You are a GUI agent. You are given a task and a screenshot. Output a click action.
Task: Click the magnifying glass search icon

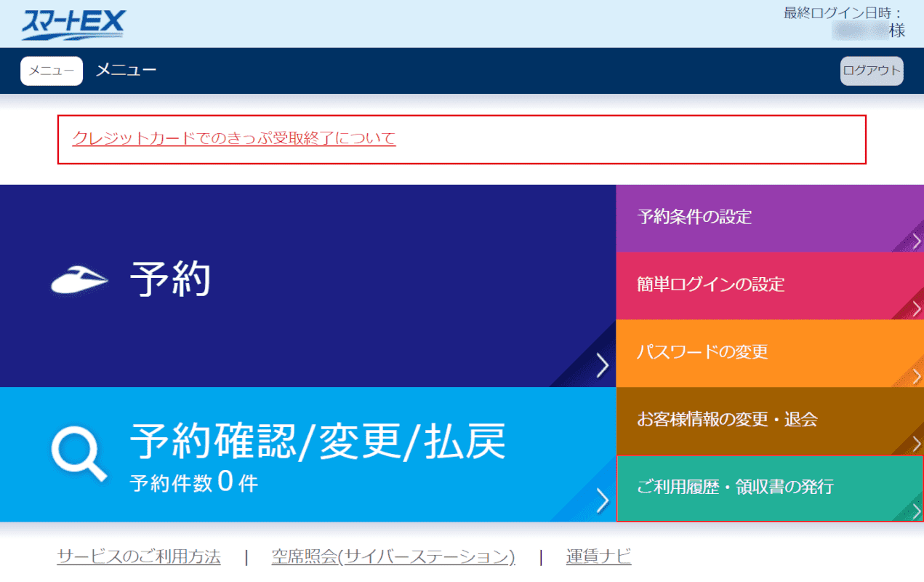(79, 455)
